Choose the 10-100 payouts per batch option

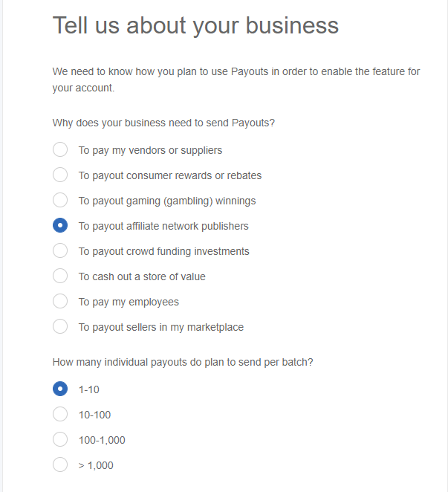(x=60, y=415)
